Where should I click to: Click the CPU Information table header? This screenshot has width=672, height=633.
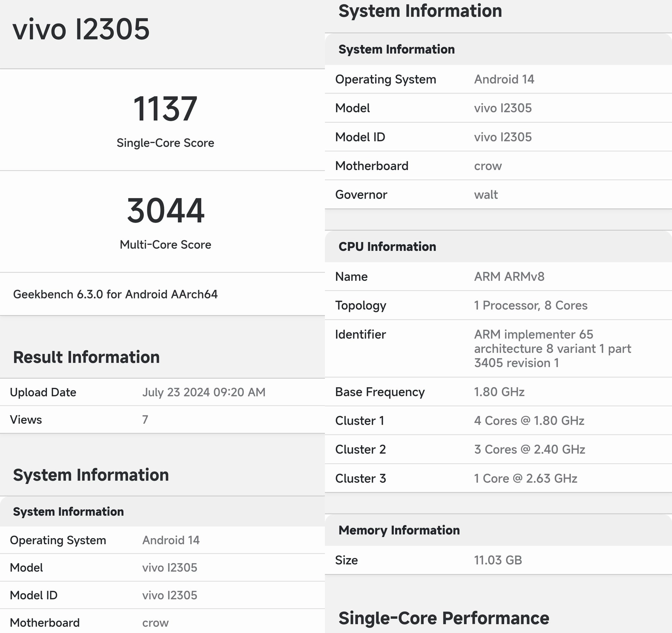(387, 247)
